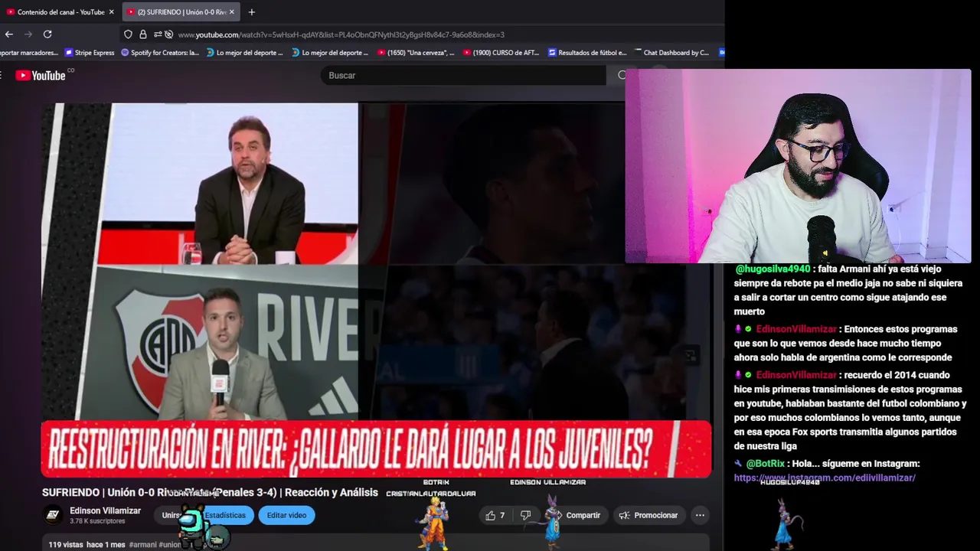Screen dimensions: 980x551
Task: Click the wrench icon beside @BotRix
Action: [x=738, y=464]
